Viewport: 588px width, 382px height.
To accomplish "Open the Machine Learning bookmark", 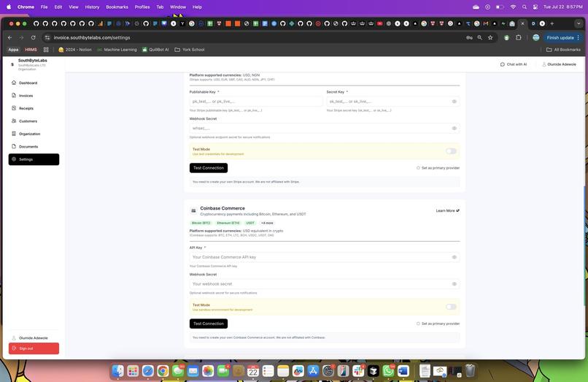I will (117, 50).
